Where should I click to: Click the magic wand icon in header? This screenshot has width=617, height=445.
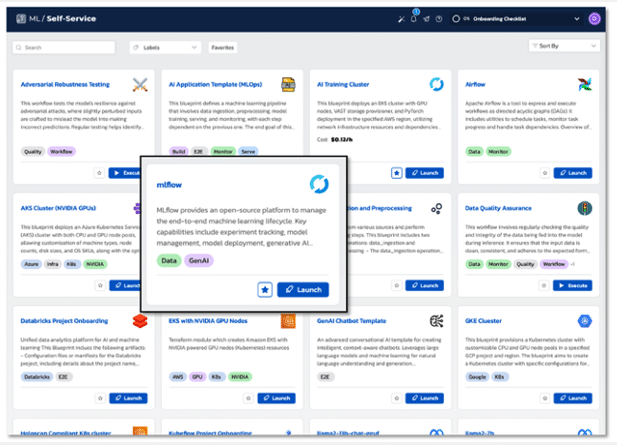401,18
